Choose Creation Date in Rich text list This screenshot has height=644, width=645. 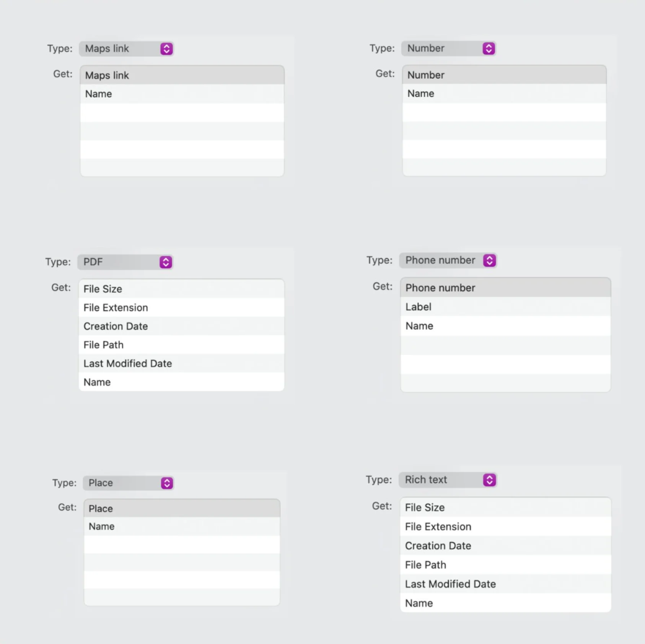[x=505, y=546]
